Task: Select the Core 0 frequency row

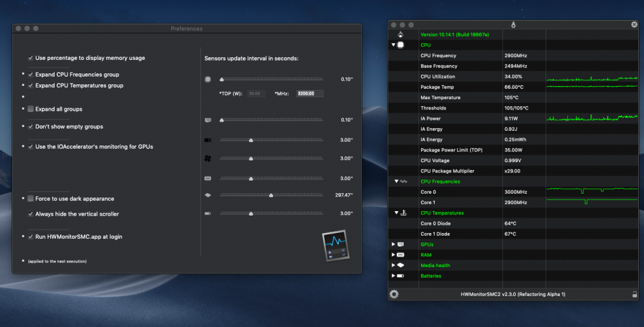Action: point(513,192)
